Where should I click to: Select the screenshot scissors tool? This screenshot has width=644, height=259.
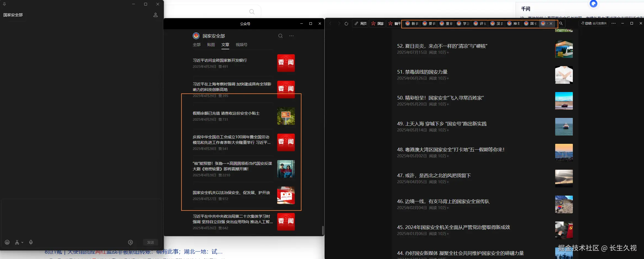click(x=17, y=242)
